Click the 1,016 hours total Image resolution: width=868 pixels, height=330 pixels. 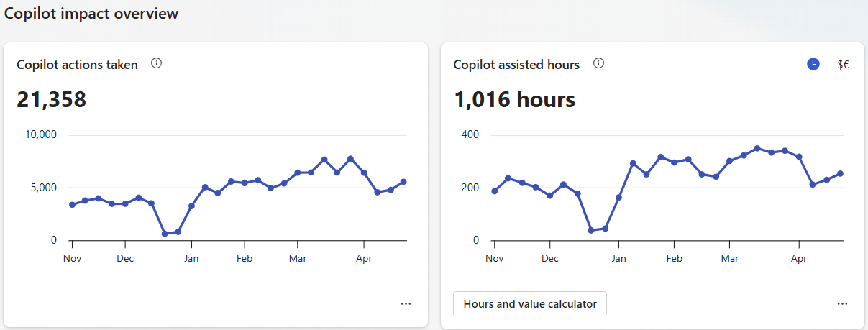(x=514, y=99)
